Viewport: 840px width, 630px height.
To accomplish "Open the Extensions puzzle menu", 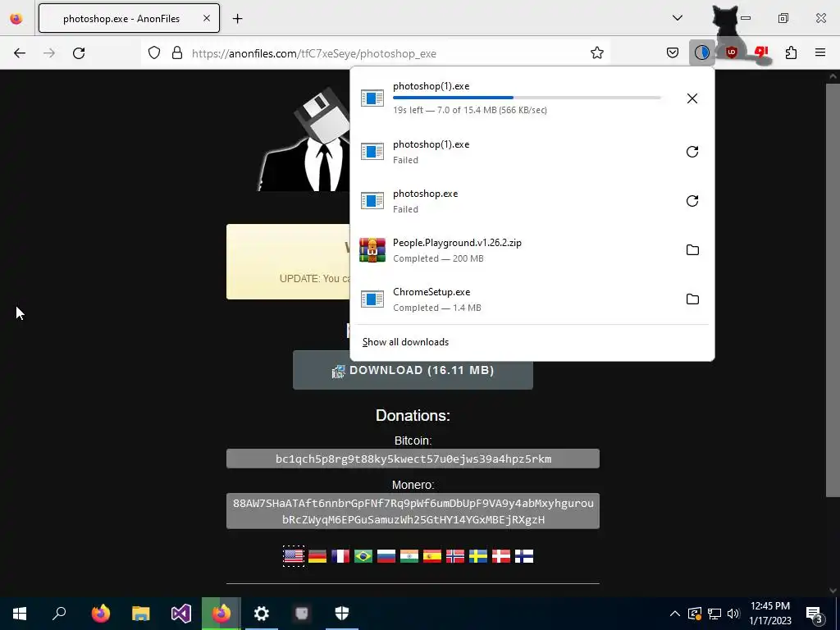I will (x=791, y=53).
